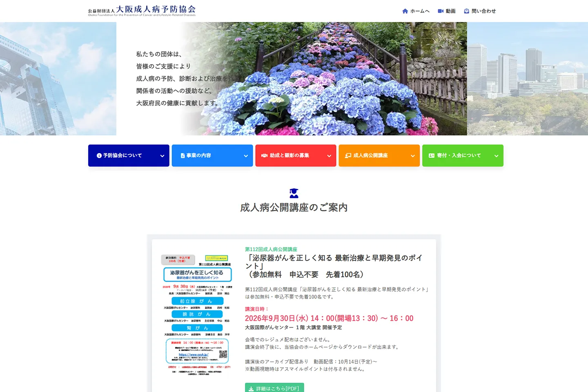Click the info icon on 予防協会について

tap(99, 156)
